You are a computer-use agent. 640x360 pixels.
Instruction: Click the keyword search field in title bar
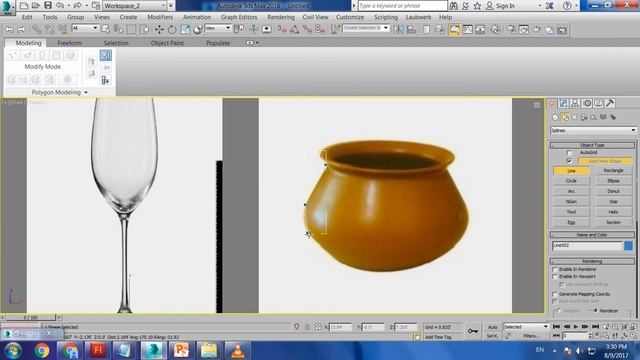[x=402, y=6]
